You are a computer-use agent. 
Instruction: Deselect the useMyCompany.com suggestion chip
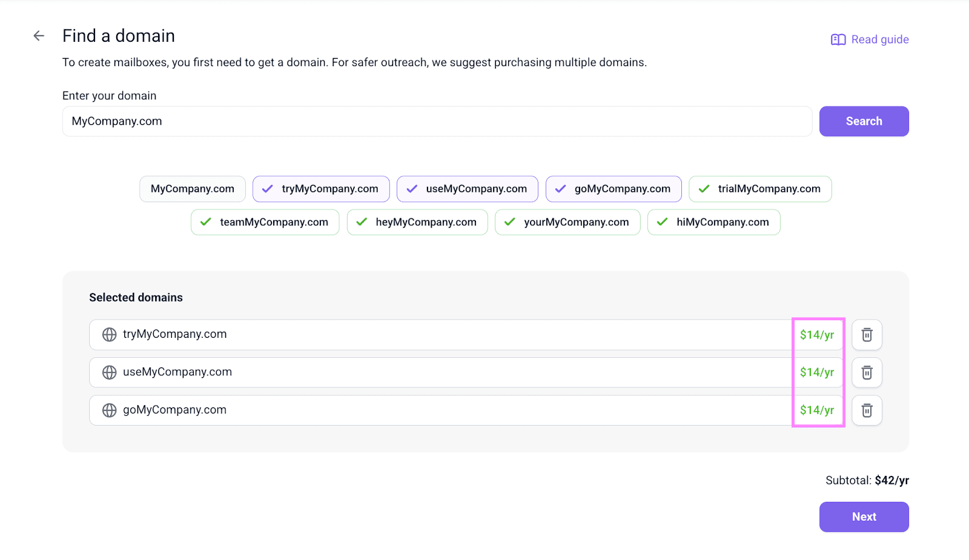[467, 189]
